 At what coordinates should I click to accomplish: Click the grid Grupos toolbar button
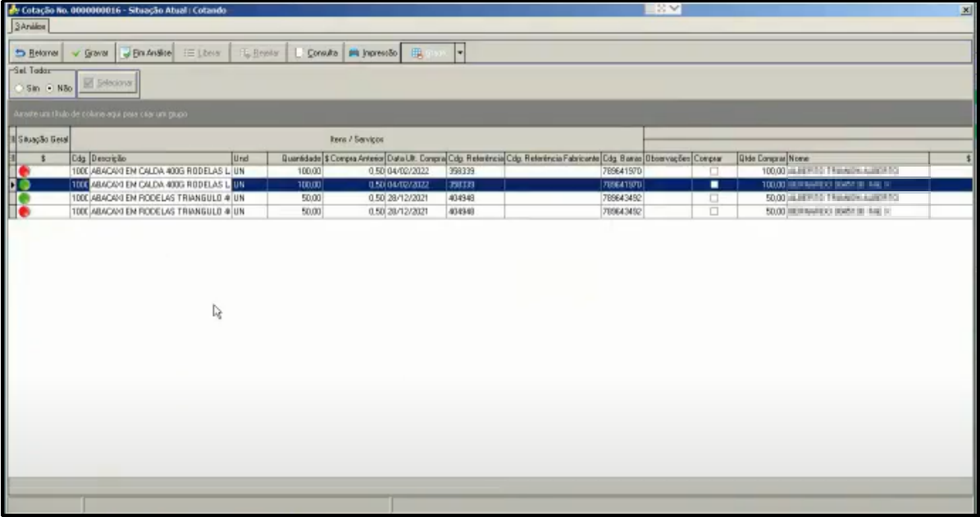tap(428, 53)
